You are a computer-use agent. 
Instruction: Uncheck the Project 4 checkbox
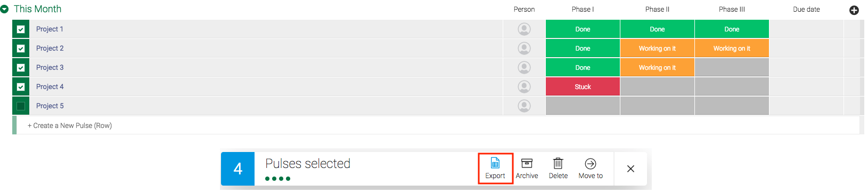point(21,87)
